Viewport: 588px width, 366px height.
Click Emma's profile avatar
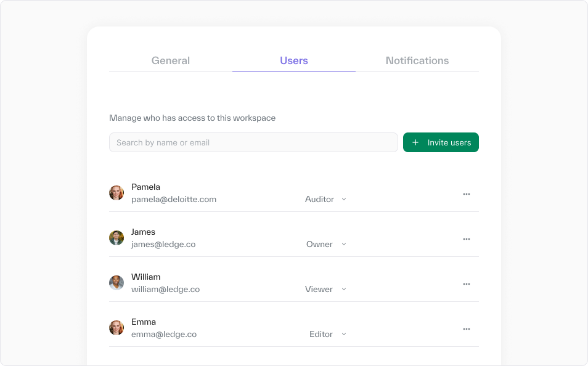[x=116, y=328]
